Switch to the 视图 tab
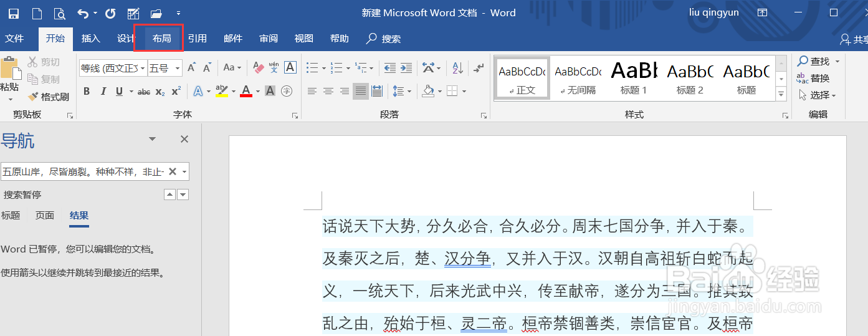Image resolution: width=868 pixels, height=336 pixels. (304, 39)
